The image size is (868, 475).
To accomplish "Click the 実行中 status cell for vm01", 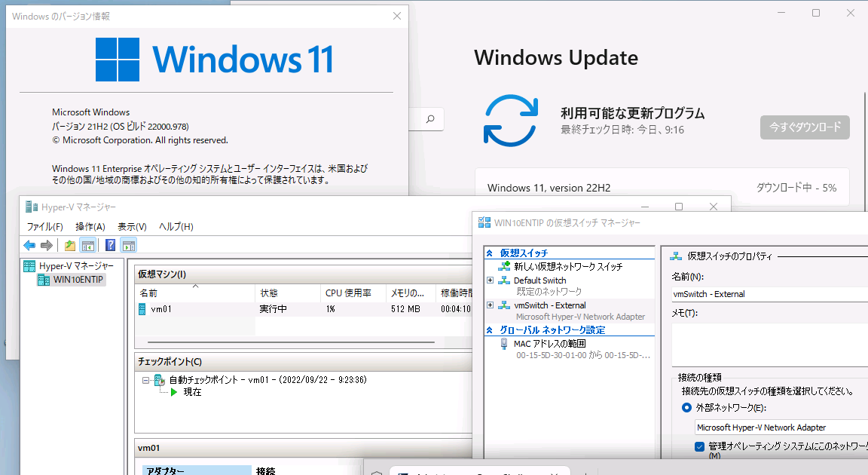I will 274,309.
